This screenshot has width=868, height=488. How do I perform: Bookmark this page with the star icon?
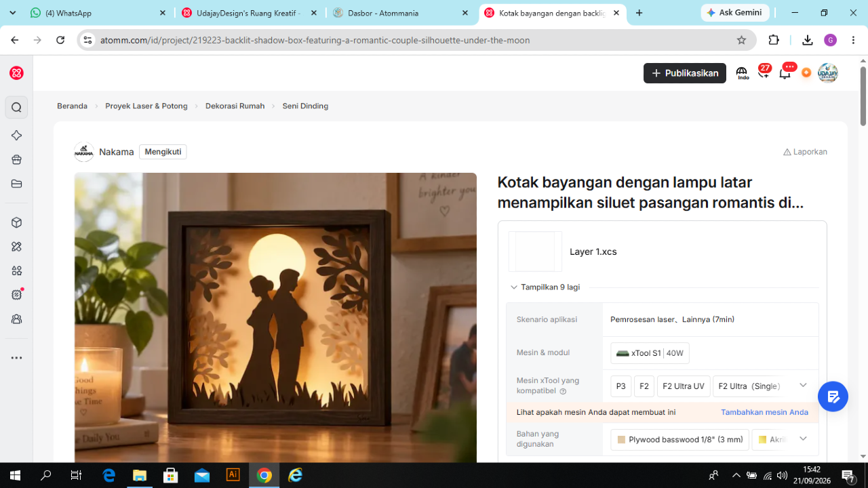tap(741, 40)
